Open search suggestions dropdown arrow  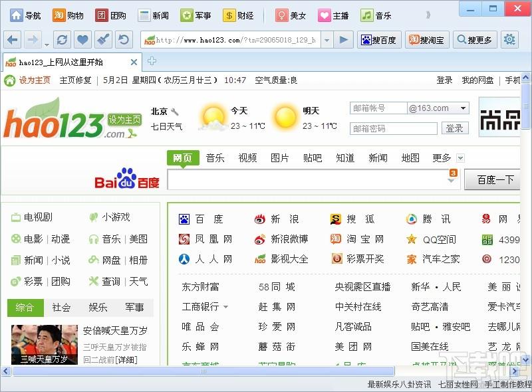[451, 181]
